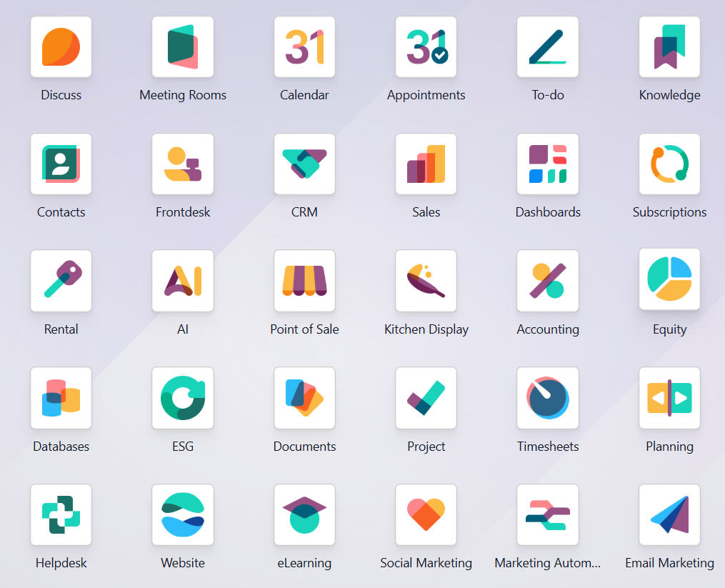Click the "ESG" label text
The image size is (725, 588).
(x=183, y=446)
